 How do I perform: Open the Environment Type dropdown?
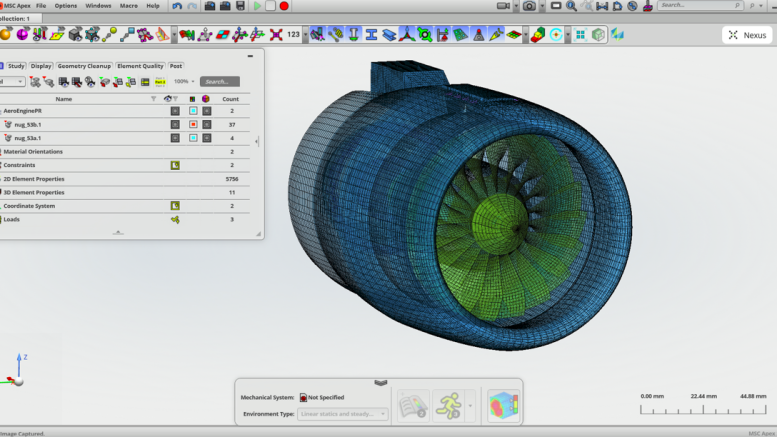(x=342, y=414)
